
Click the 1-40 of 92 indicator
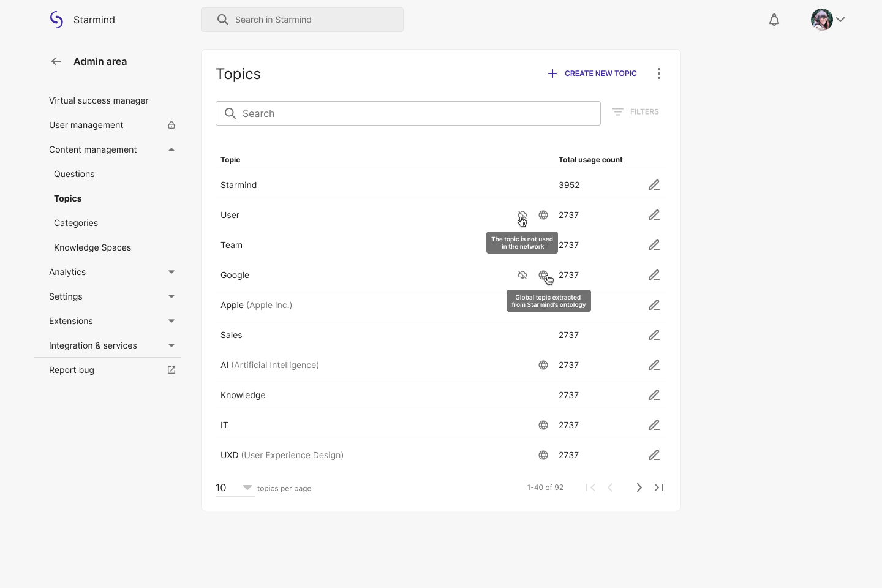click(545, 488)
